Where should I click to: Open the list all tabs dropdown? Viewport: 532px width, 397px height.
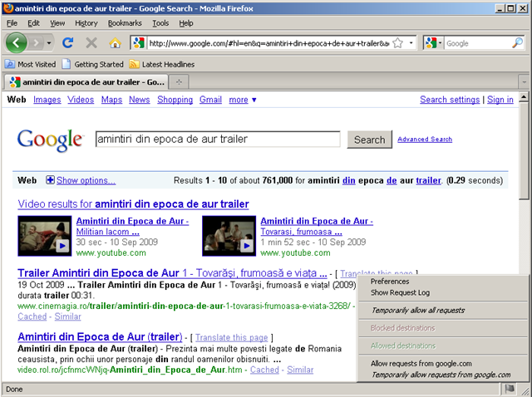525,82
